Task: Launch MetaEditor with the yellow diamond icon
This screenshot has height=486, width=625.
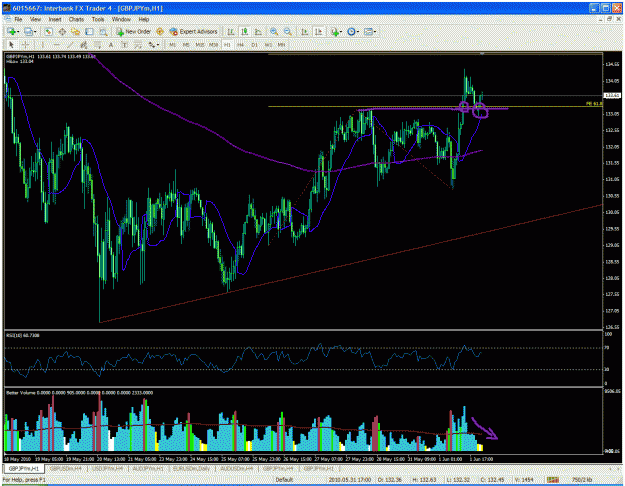Action: [x=160, y=31]
